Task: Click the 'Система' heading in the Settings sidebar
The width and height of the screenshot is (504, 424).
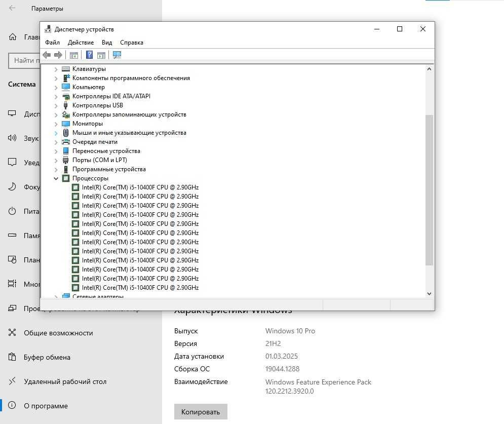Action: (22, 84)
